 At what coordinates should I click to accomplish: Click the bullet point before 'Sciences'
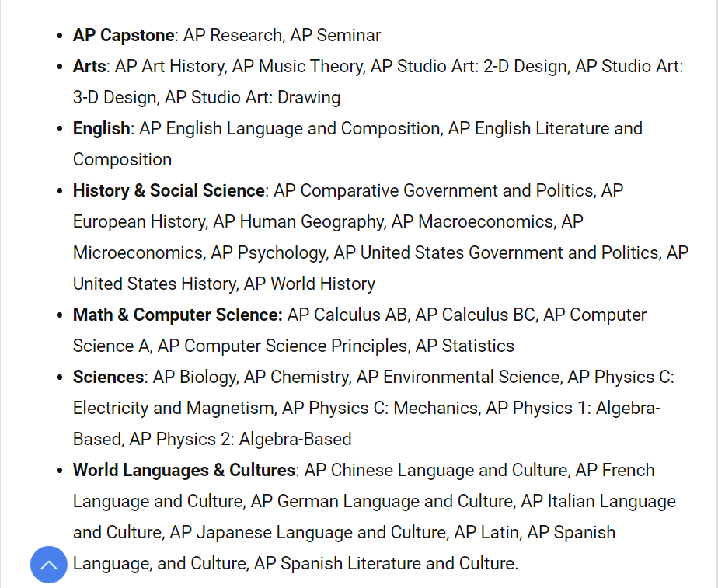(x=59, y=378)
